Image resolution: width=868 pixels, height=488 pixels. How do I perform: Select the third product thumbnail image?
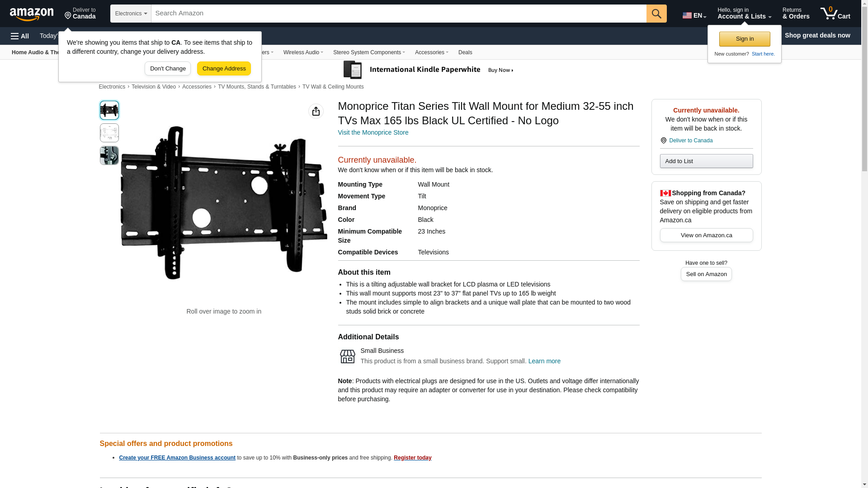(109, 155)
